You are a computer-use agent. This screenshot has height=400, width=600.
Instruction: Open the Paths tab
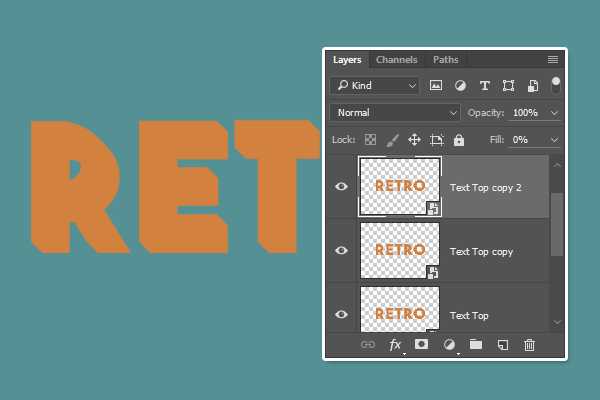coord(446,60)
